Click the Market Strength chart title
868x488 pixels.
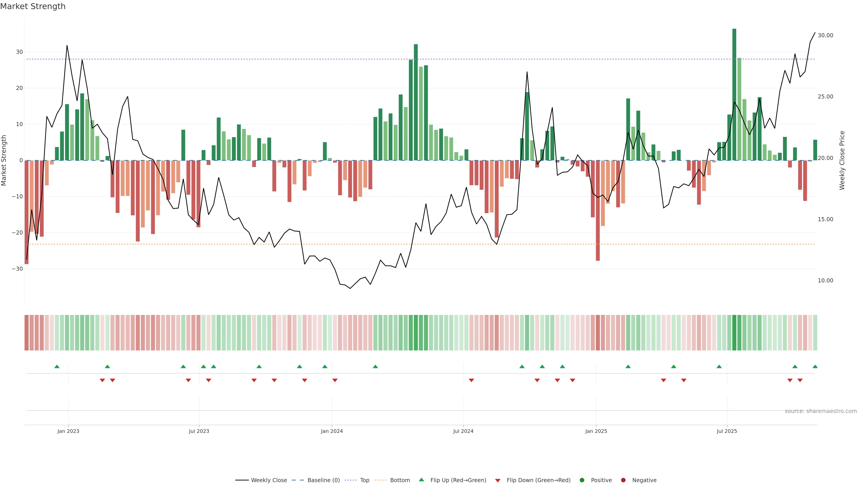pos(33,6)
